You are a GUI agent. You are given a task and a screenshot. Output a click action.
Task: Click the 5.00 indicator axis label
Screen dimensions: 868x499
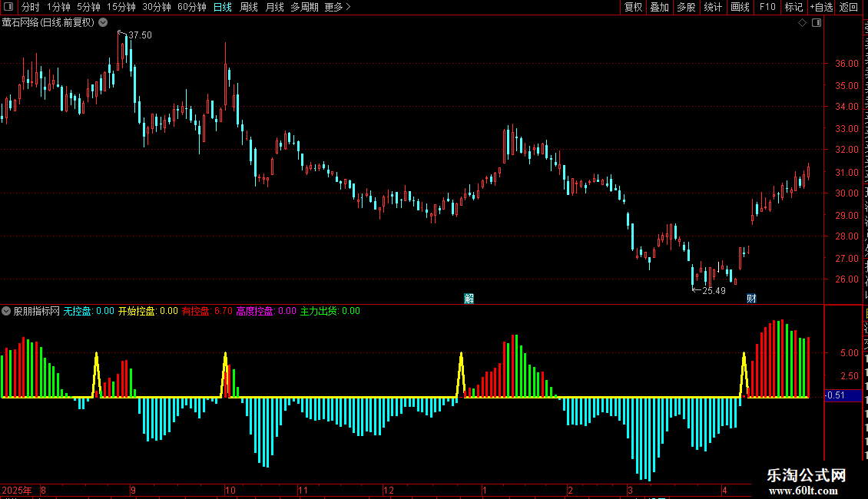(x=849, y=353)
